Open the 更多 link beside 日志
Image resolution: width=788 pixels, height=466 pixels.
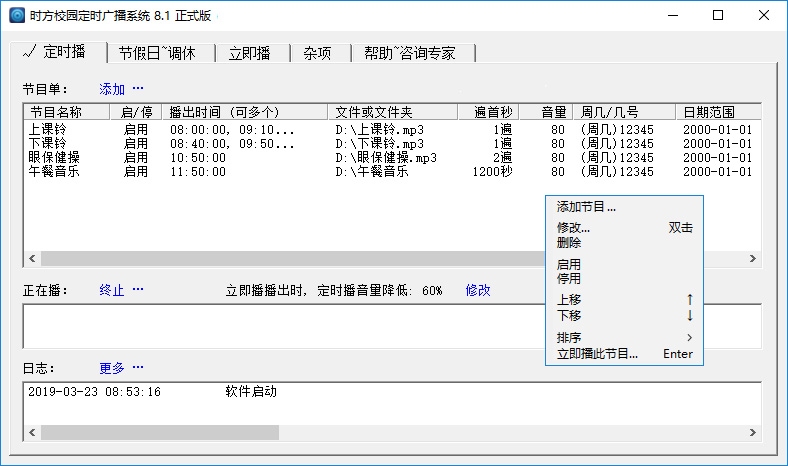pos(112,367)
